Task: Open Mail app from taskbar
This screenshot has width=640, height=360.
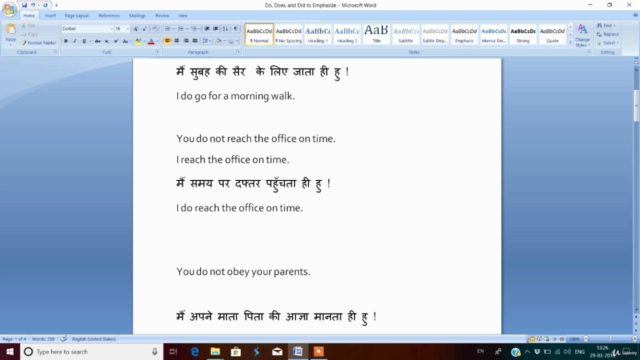Action: (277, 351)
